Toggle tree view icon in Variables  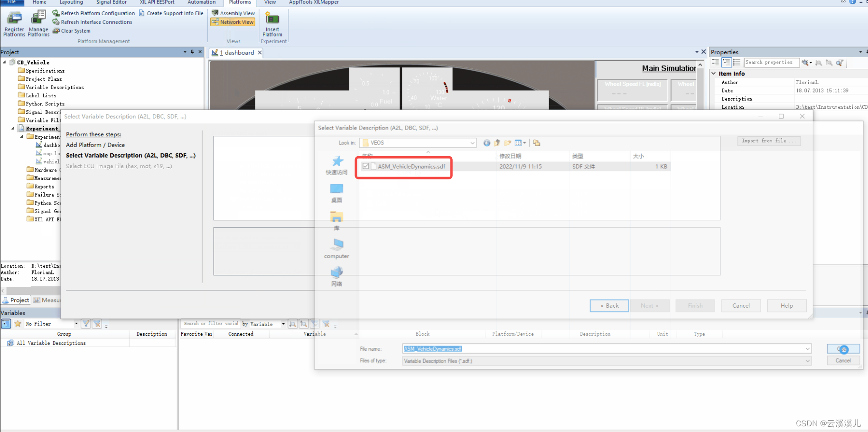click(6, 324)
